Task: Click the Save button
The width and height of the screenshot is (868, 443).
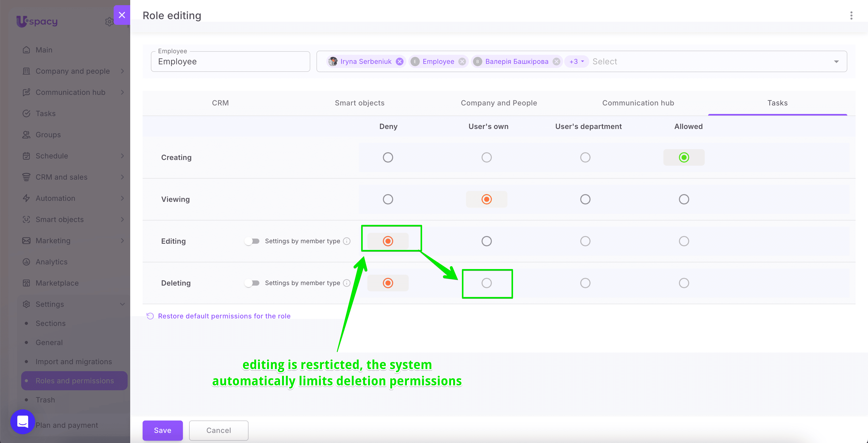Action: (x=162, y=430)
